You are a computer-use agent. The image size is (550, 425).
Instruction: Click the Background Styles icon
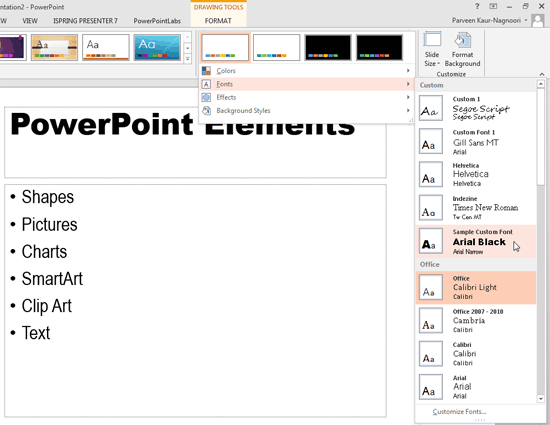click(206, 110)
